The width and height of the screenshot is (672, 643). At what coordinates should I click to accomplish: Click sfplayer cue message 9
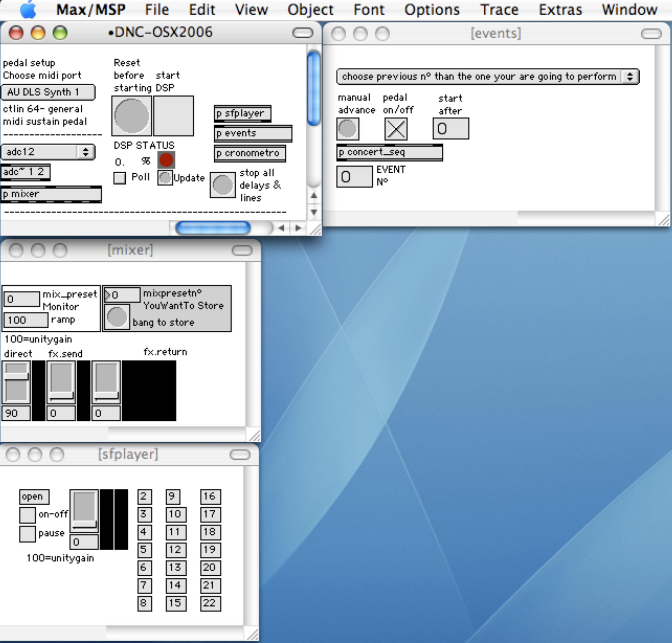(173, 497)
